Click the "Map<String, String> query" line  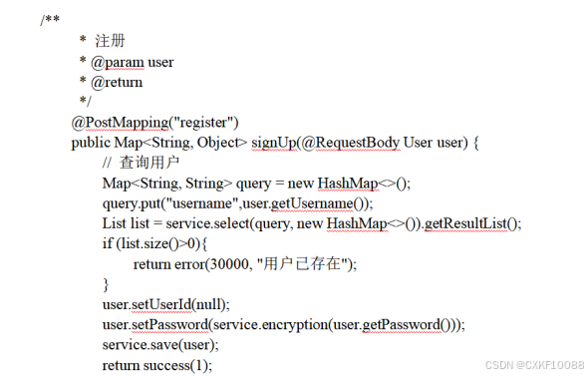[256, 184]
